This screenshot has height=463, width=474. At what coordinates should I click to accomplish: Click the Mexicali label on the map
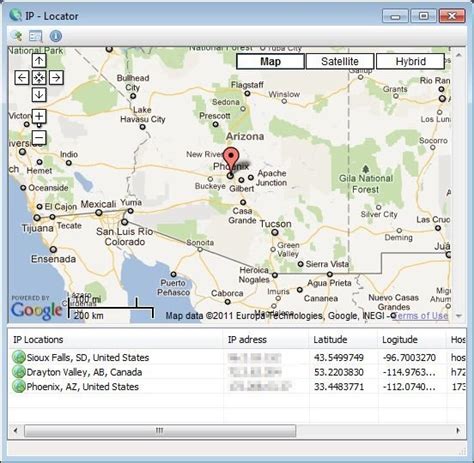pos(98,204)
